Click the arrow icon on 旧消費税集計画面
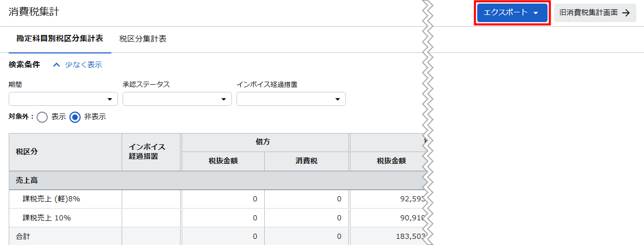Screen dimensions: 644x245 (626, 13)
